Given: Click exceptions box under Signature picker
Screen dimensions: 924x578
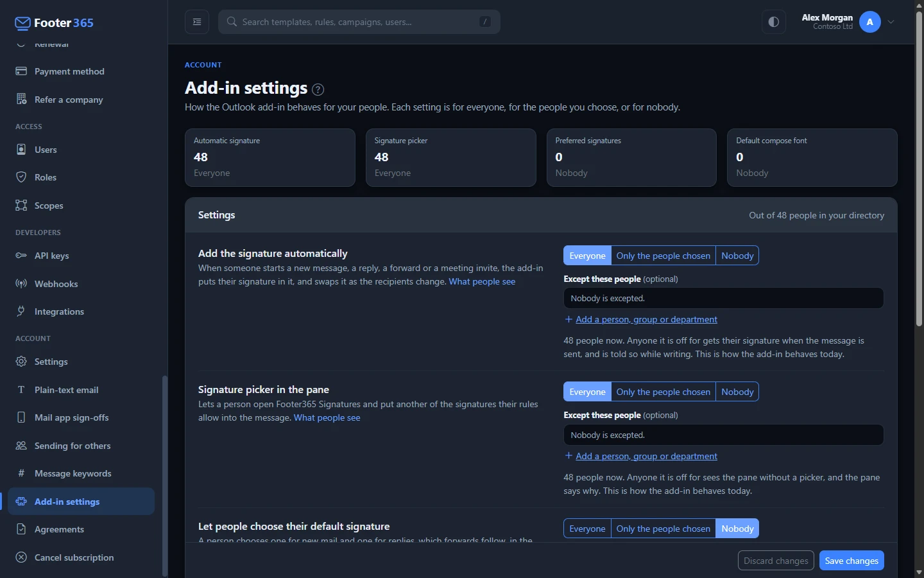Looking at the screenshot, I should coord(723,435).
